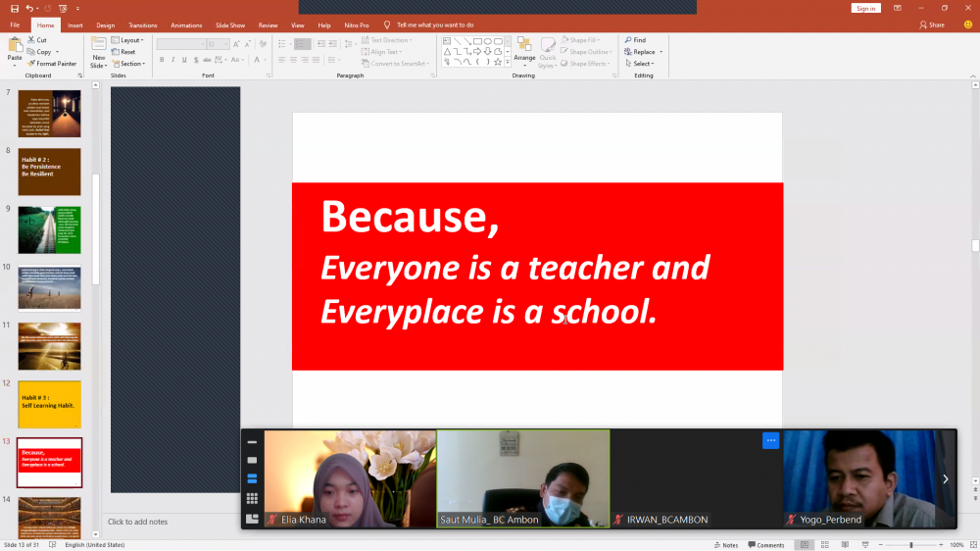Toggle Bold text formatting
The height and width of the screenshot is (551, 980).
point(162,60)
